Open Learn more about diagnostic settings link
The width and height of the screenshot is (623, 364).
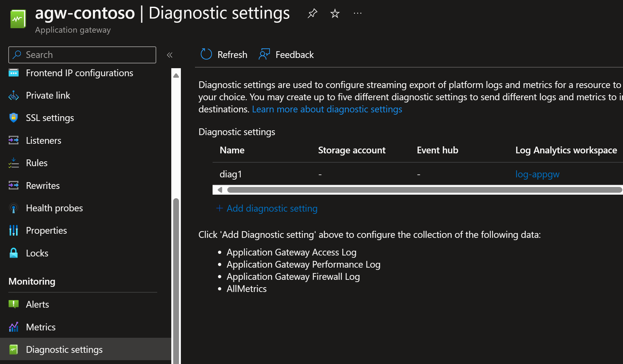point(327,109)
